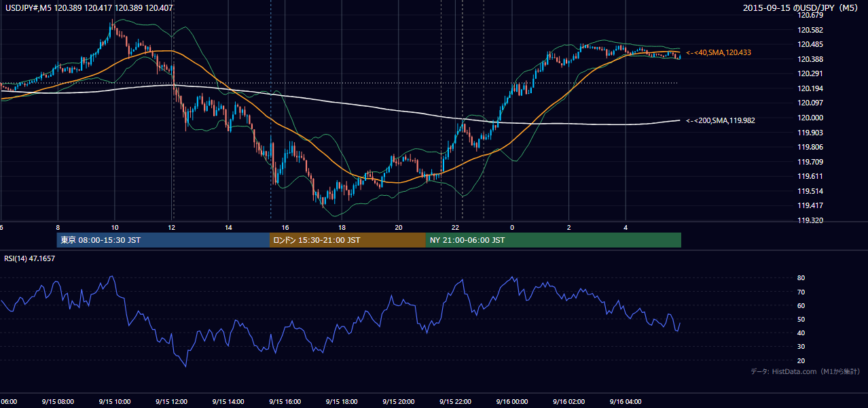868x408 pixels.
Task: Click the RSI(14) 47.1657 indicator label
Action: 30,258
